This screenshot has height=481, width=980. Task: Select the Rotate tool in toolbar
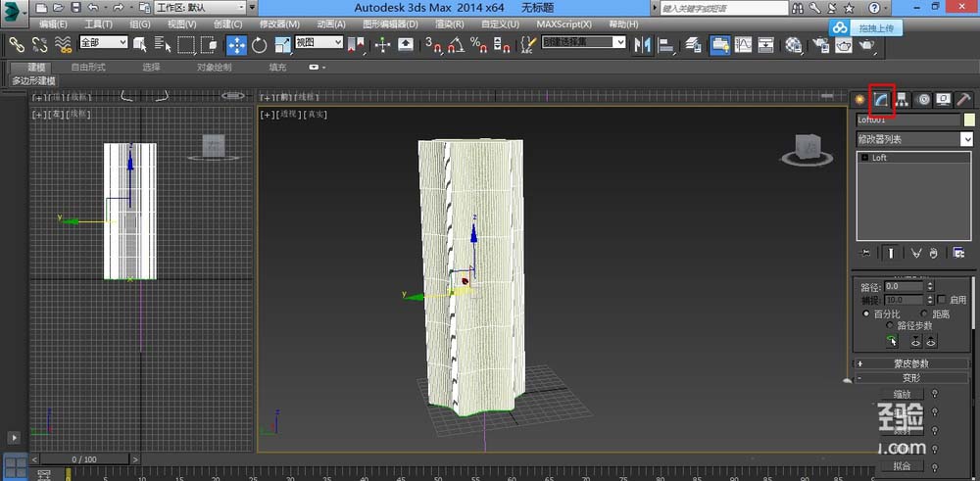point(260,44)
